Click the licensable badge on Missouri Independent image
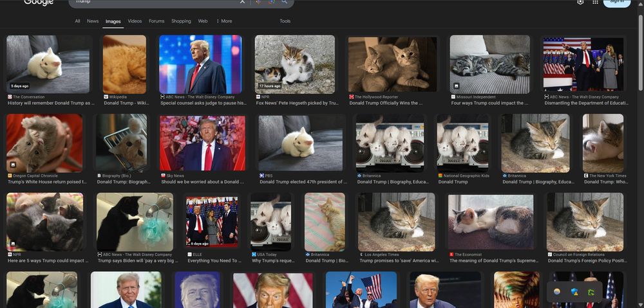 457,86
